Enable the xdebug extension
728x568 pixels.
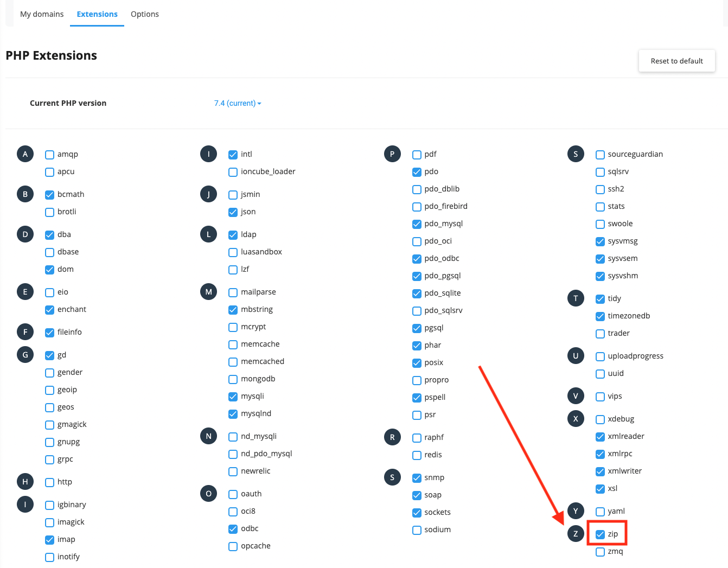point(600,419)
